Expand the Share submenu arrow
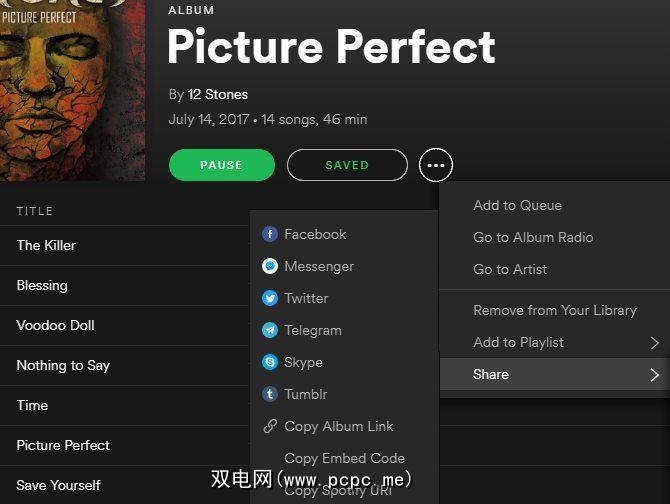670x504 pixels. 654,375
